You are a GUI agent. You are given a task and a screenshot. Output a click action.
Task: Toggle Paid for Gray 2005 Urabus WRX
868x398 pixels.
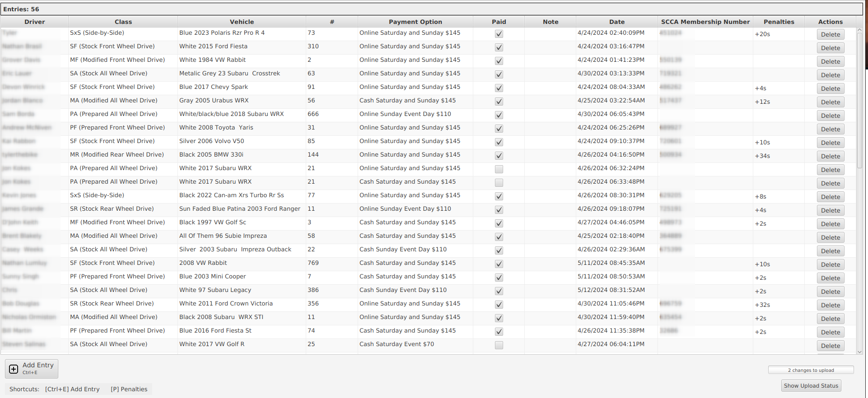(x=499, y=102)
